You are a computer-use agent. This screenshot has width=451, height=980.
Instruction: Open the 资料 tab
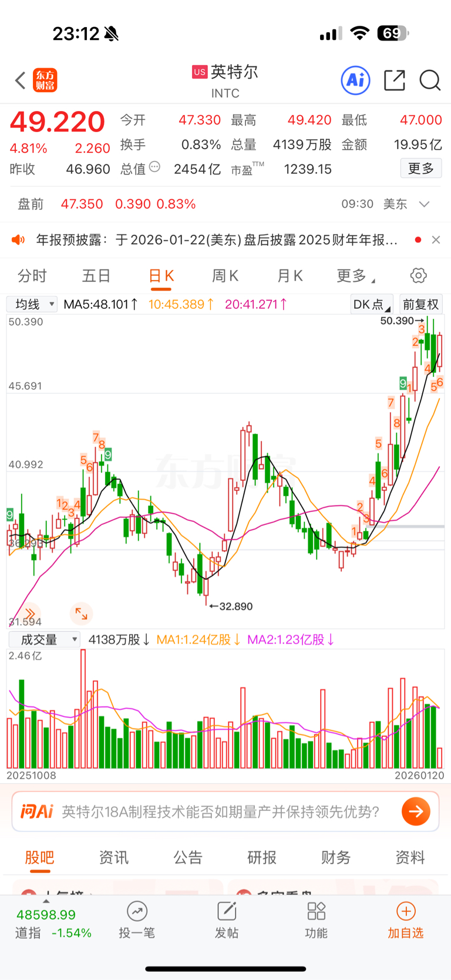(409, 857)
